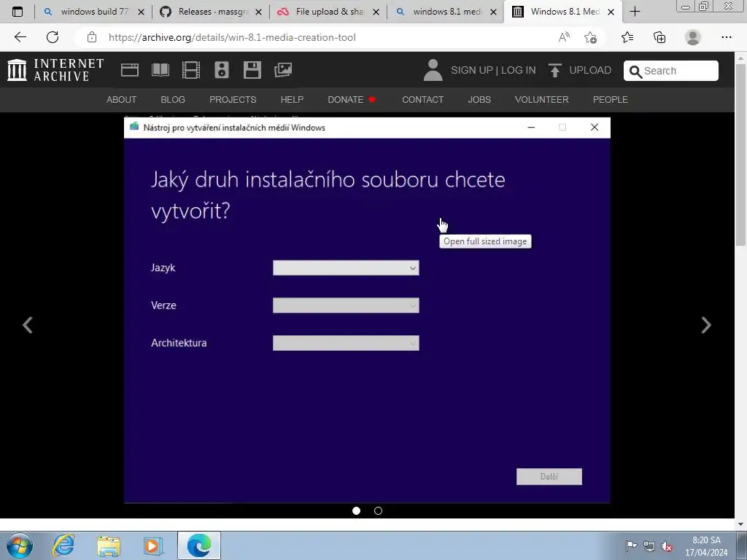Click the browser address bar URL
747x560 pixels.
click(x=232, y=37)
